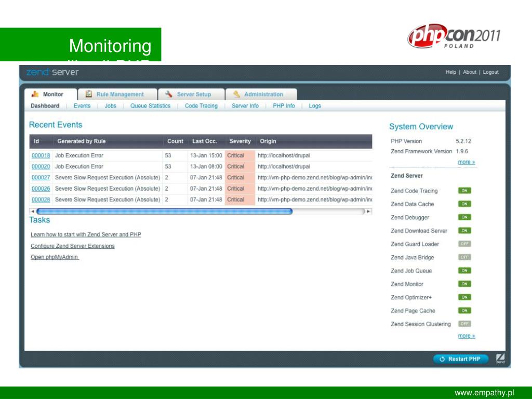Click Critical severity cell of event 000018
This screenshot has width=532, height=399.
[x=240, y=155]
